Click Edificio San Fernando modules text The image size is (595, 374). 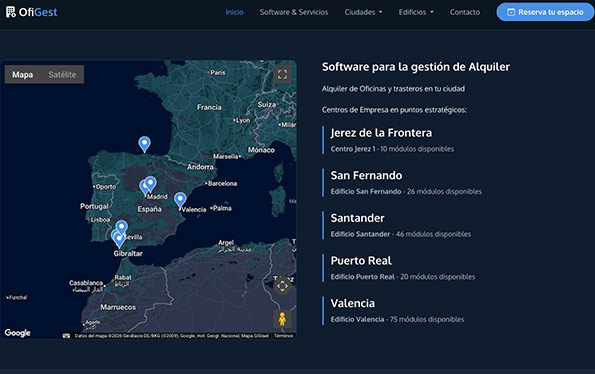pyautogui.click(x=406, y=192)
